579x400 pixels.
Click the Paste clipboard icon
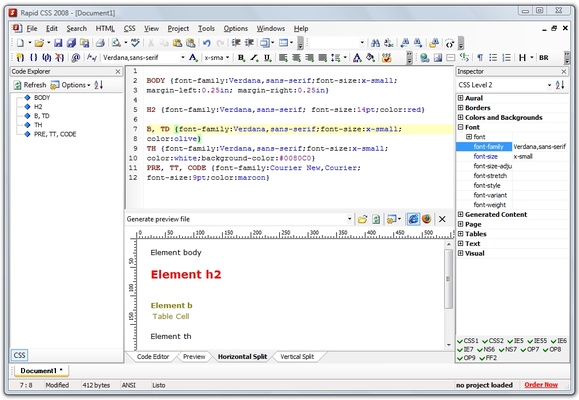178,43
